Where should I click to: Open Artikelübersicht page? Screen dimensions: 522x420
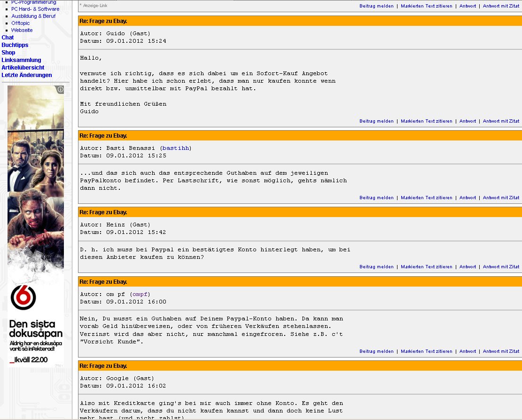[x=23, y=68]
